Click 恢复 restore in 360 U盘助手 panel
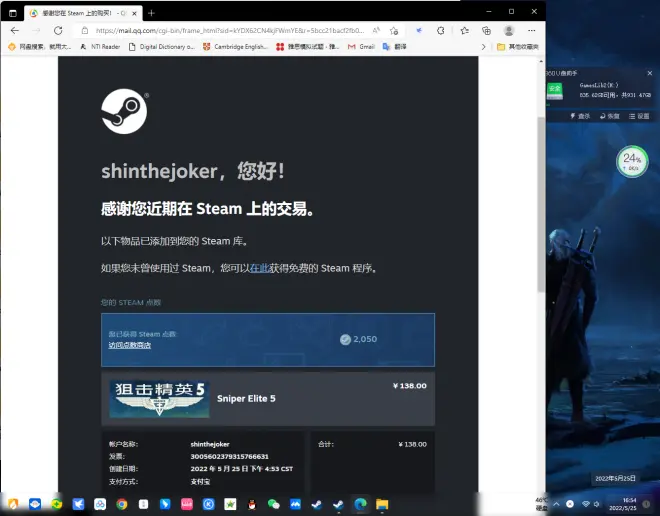 pyautogui.click(x=609, y=116)
